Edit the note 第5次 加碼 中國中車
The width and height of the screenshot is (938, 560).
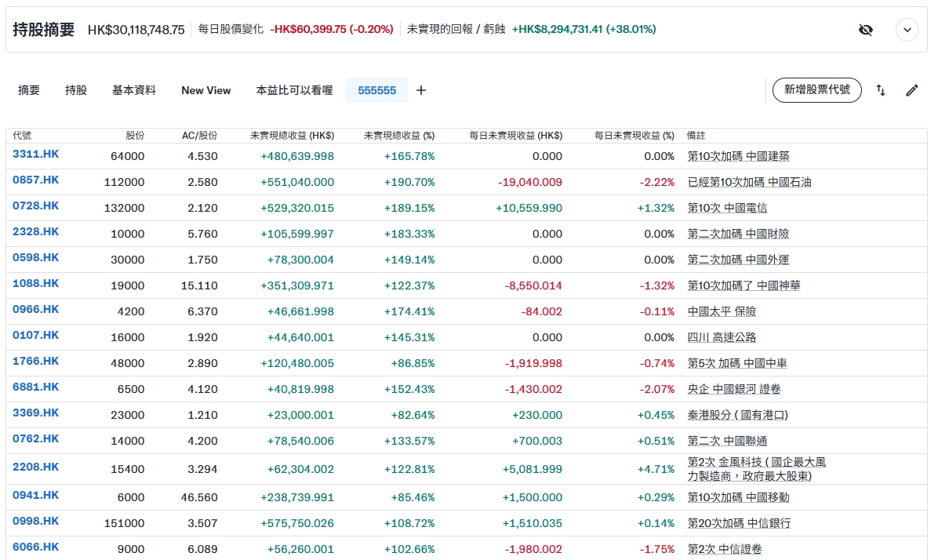pyautogui.click(x=737, y=363)
